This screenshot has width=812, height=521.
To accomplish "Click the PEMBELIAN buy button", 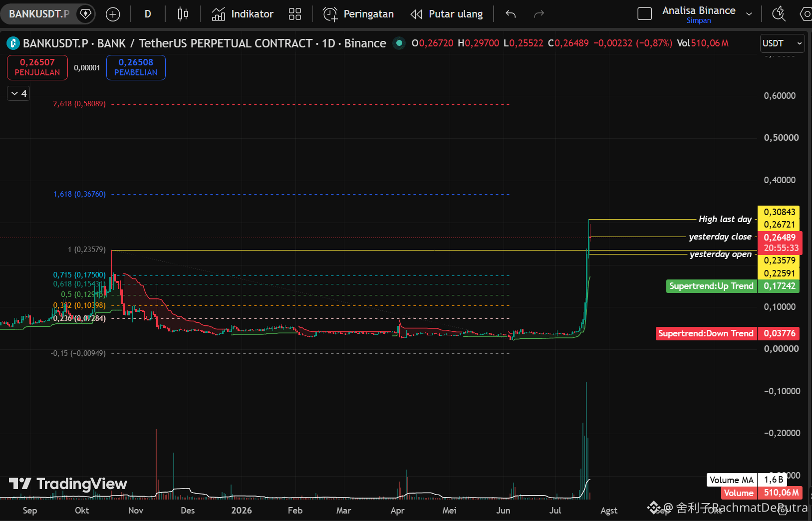I will tap(136, 67).
